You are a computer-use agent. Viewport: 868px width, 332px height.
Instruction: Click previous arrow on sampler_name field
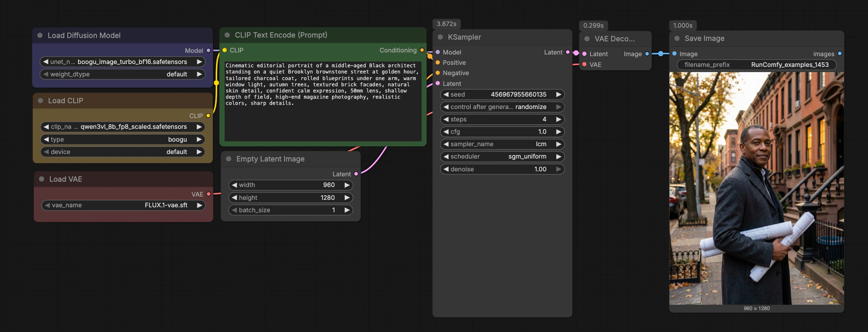click(446, 144)
